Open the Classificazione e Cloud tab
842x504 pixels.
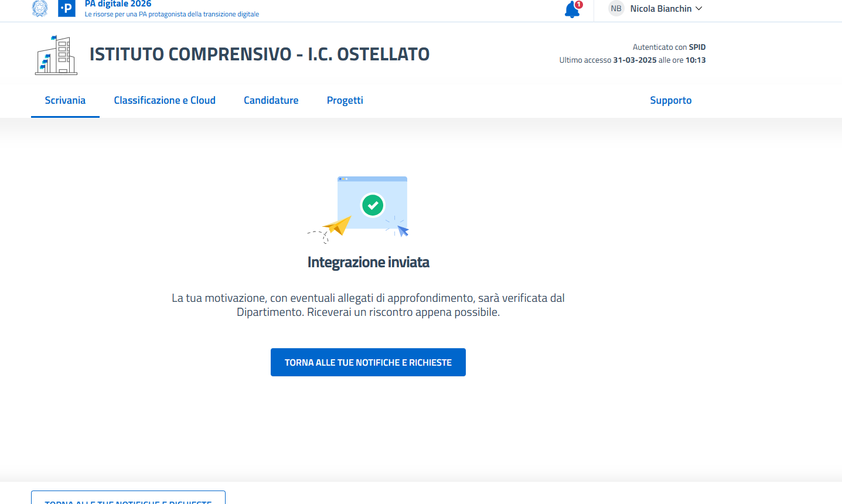pos(165,100)
